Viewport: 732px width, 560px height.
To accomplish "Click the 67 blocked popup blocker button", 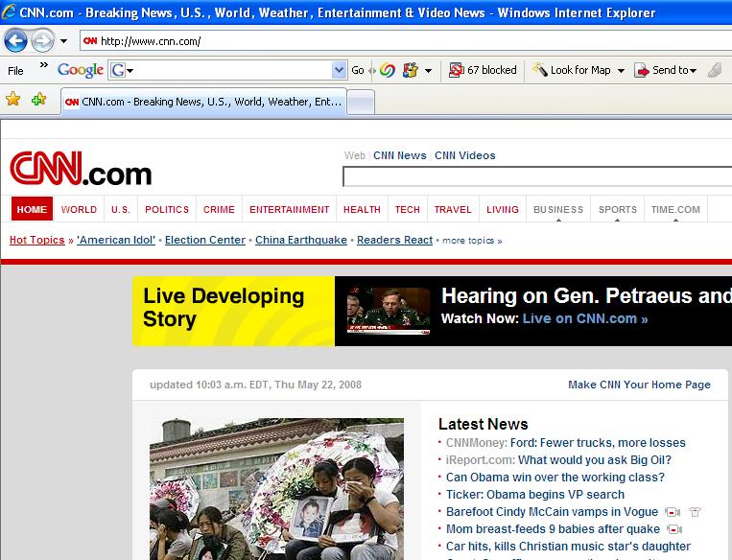I will tap(484, 70).
